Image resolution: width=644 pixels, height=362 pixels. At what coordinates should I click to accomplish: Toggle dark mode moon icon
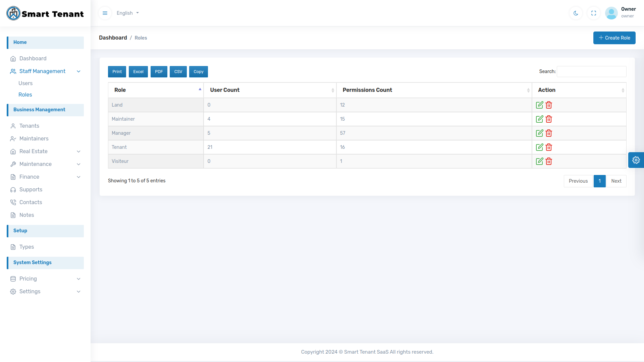point(576,13)
